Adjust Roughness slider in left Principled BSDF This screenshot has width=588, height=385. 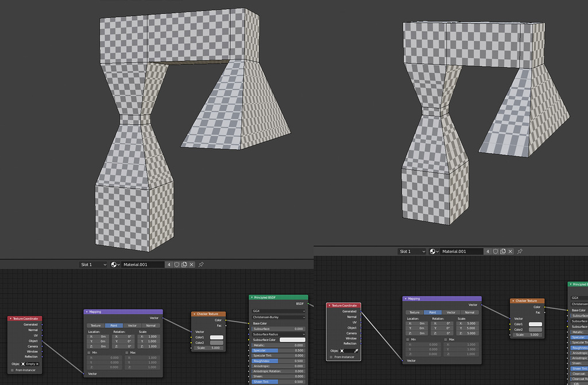point(278,361)
